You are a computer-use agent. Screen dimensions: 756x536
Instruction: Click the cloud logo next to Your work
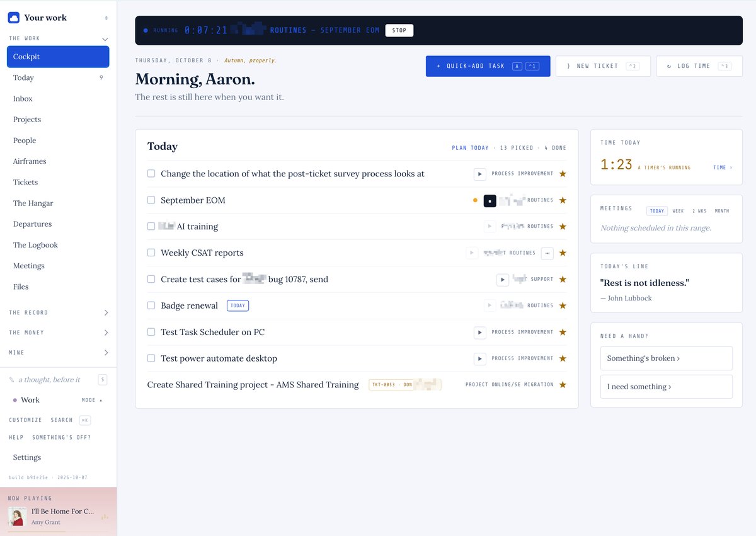[14, 18]
